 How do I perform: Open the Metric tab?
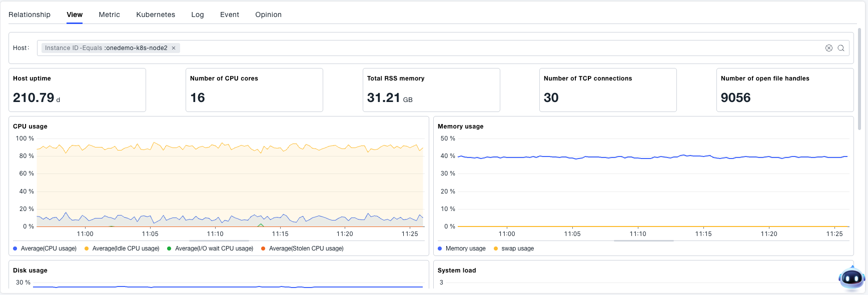(109, 14)
